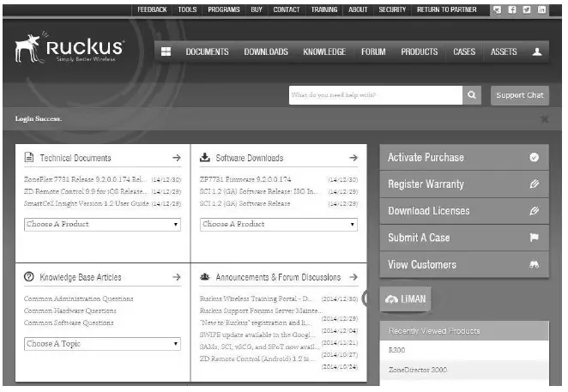This screenshot has height=392, width=568.
Task: Click the Register Warranty pencil icon
Action: (534, 184)
